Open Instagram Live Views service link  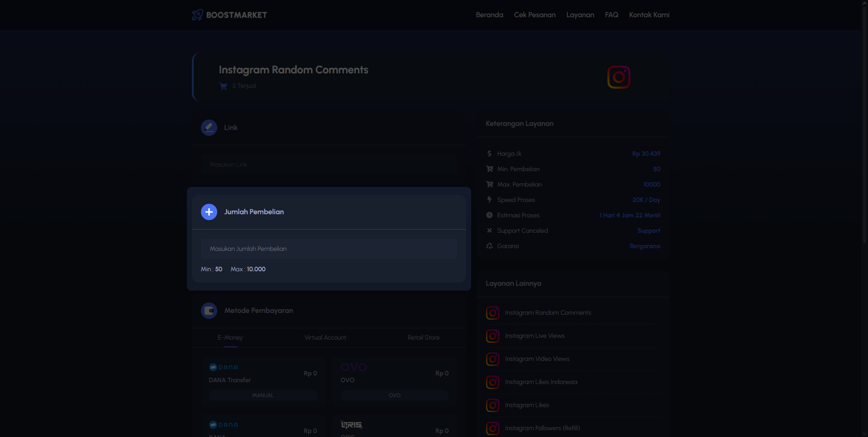(535, 336)
